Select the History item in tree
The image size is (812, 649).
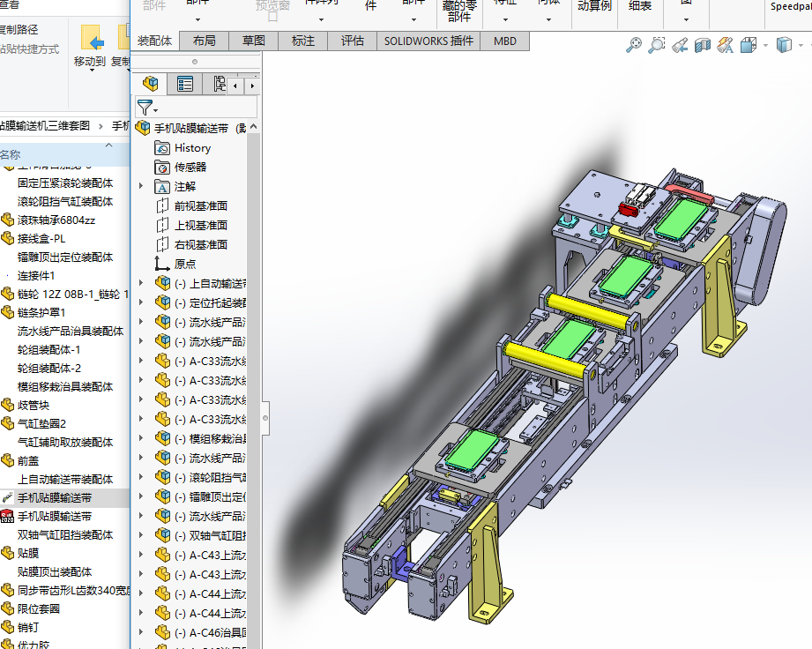(x=192, y=148)
